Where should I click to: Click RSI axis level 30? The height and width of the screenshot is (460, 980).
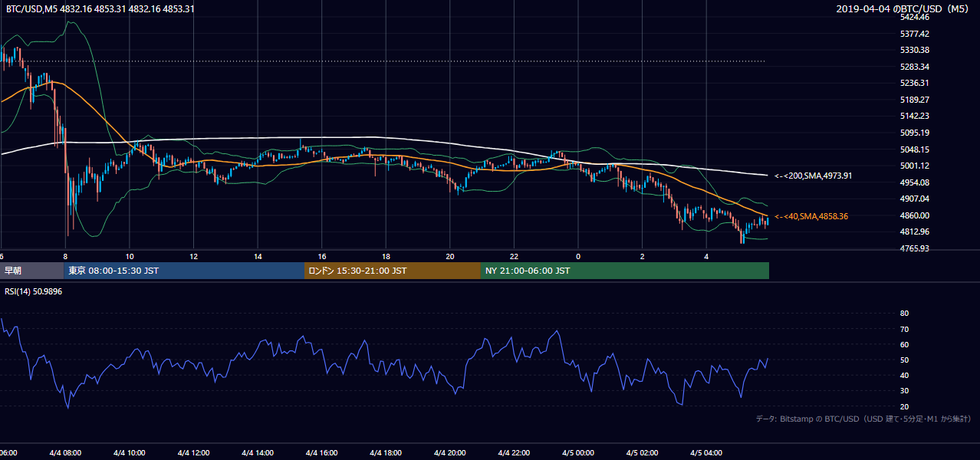[x=904, y=391]
